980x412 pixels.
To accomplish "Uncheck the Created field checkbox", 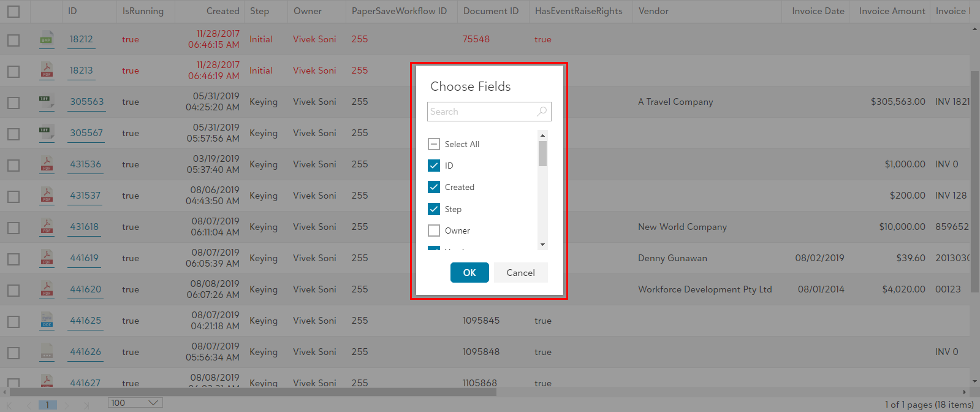I will (x=434, y=187).
